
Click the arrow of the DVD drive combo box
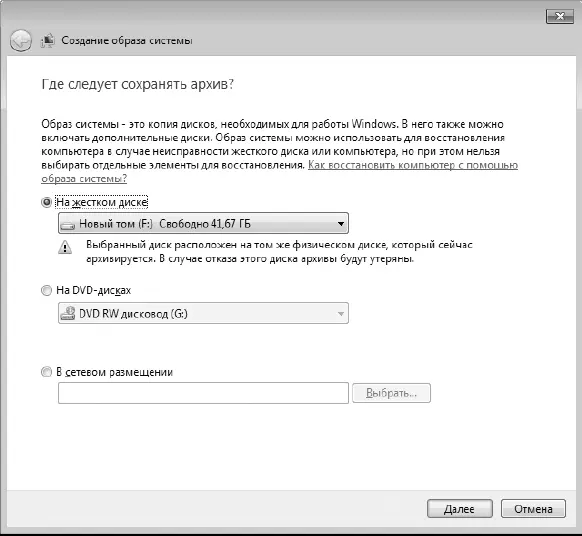tap(341, 314)
